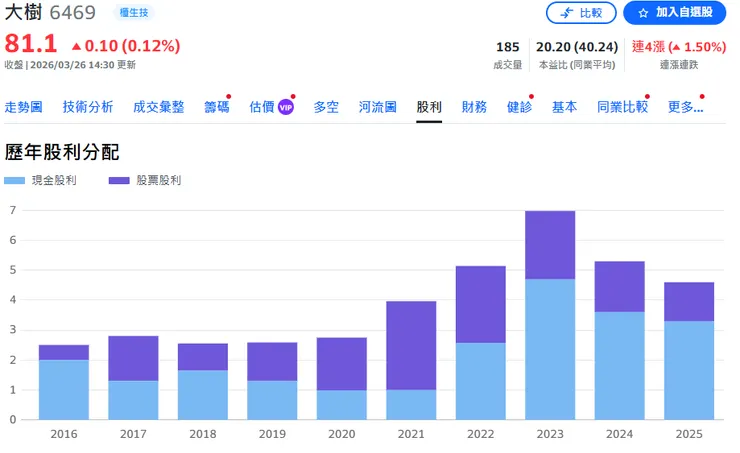Click the 2023 stock dividend bar segment
This screenshot has width=740, height=453.
coord(550,245)
